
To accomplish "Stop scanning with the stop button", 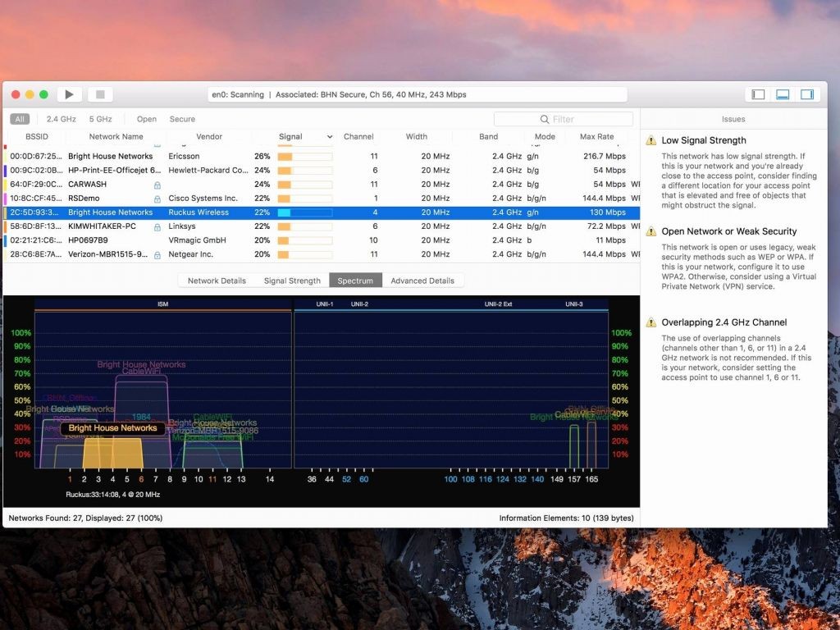I will coord(100,94).
